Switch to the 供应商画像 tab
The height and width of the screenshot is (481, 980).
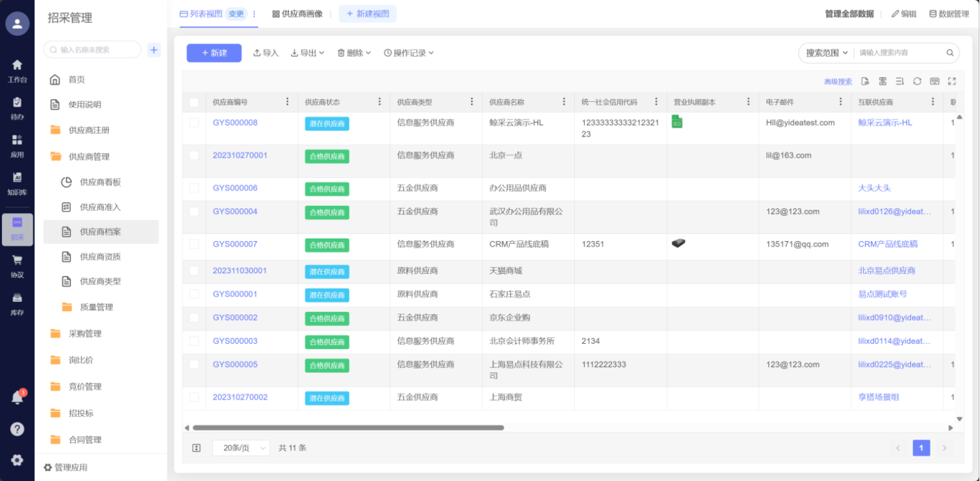tap(298, 14)
